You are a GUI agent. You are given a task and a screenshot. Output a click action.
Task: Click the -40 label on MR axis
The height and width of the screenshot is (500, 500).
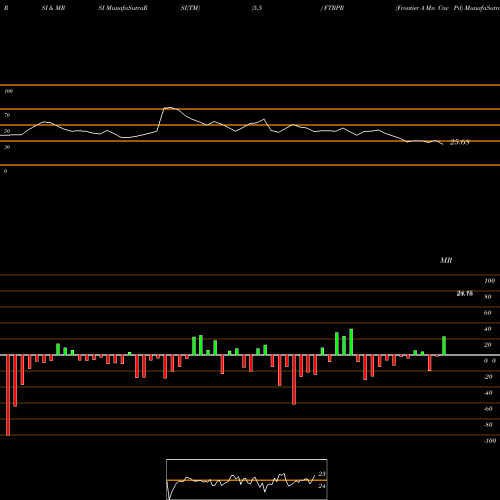tap(488, 393)
